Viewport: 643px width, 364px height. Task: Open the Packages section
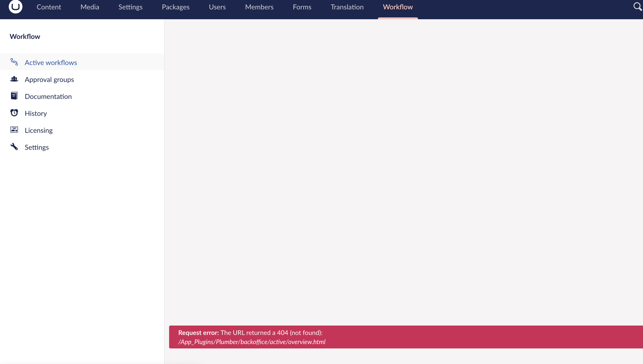click(x=175, y=7)
